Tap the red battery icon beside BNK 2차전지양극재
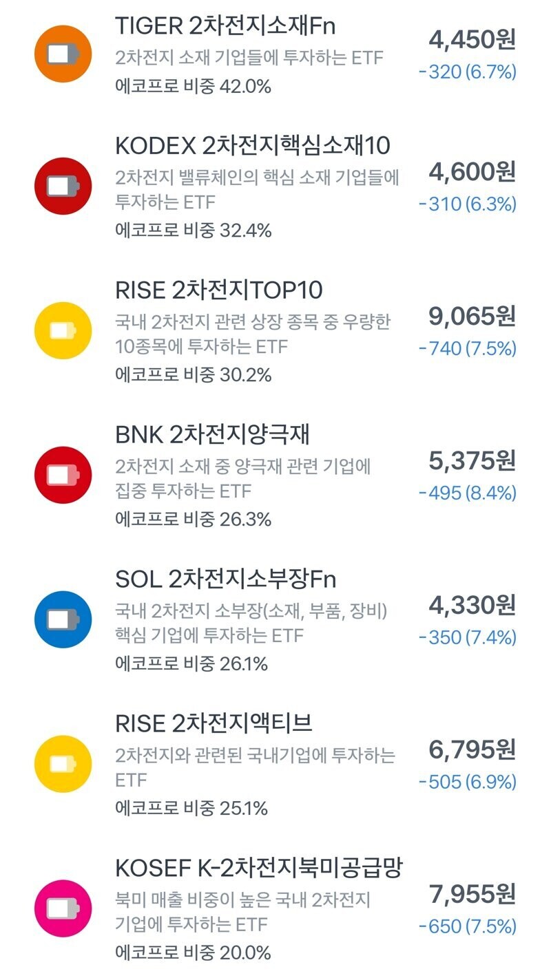 (63, 475)
